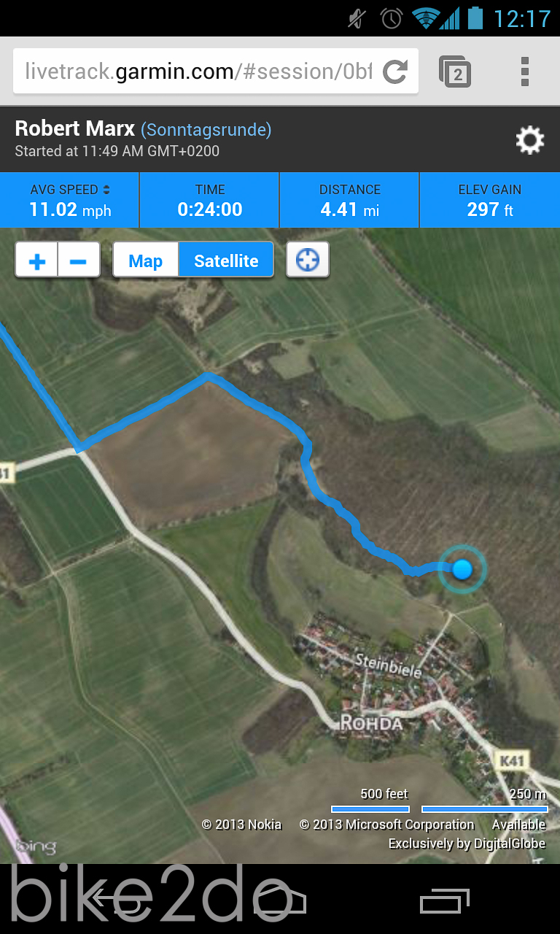Image resolution: width=560 pixels, height=934 pixels.
Task: Tap the Android recent apps button
Action: point(445,900)
